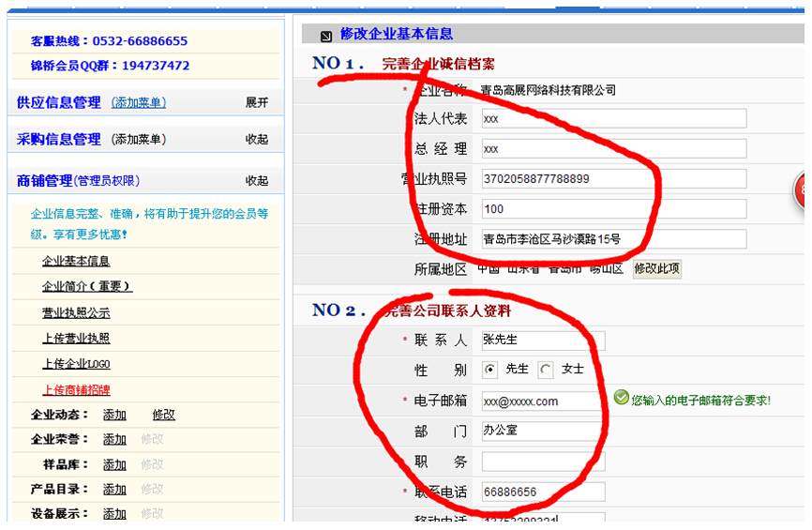812x530 pixels.
Task: Expand the 供应信息管理 section via 展开
Action: (257, 102)
